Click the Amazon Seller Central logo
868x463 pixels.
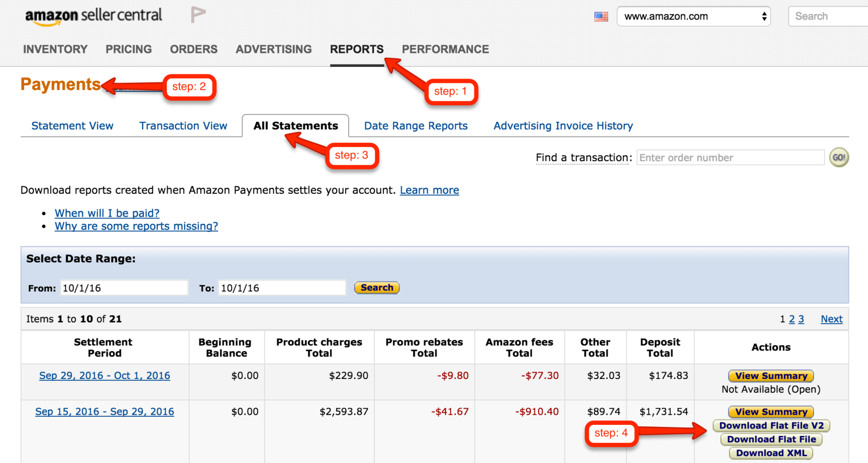click(x=94, y=16)
